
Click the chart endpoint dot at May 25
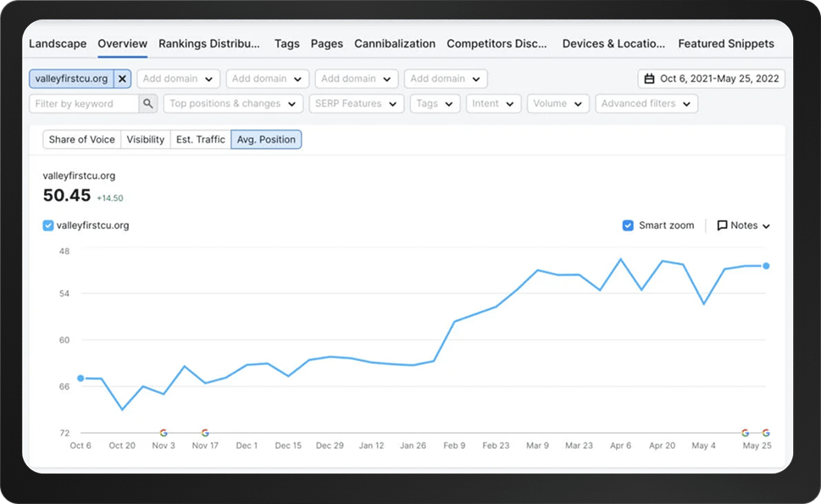click(x=766, y=266)
